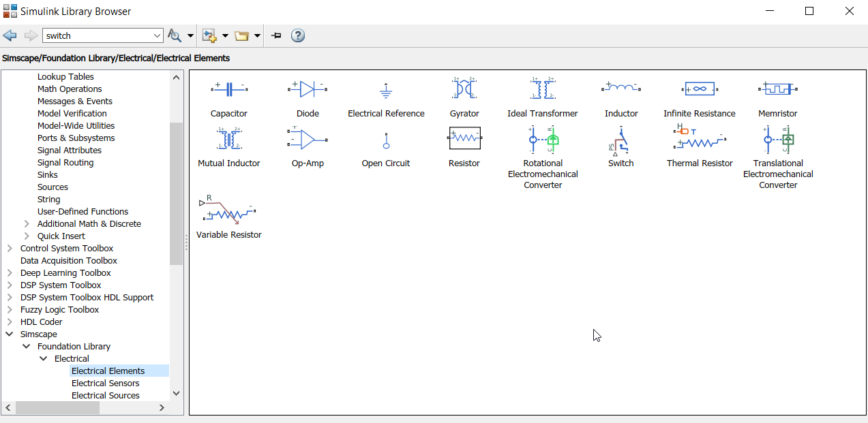Pick the Rotational Electromechanical Converter block

coord(543,139)
